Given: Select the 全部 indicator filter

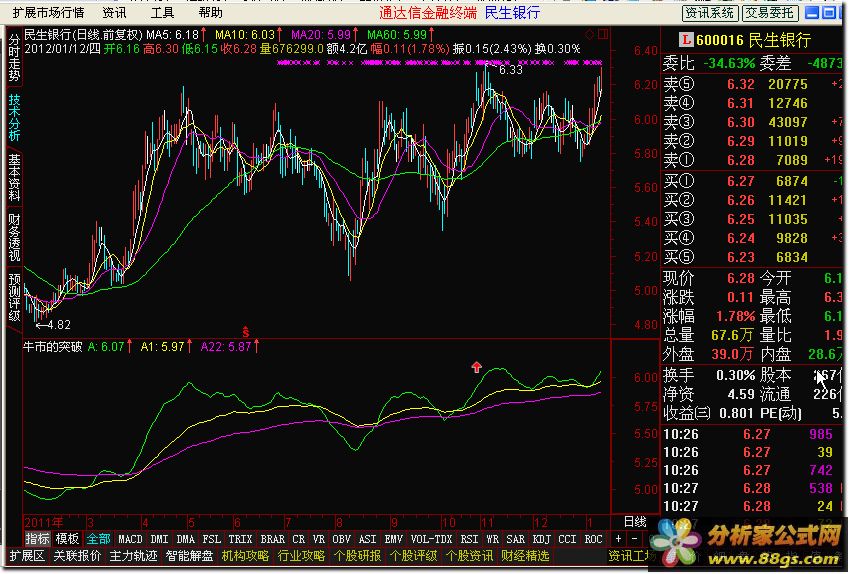Looking at the screenshot, I should pyautogui.click(x=98, y=539).
